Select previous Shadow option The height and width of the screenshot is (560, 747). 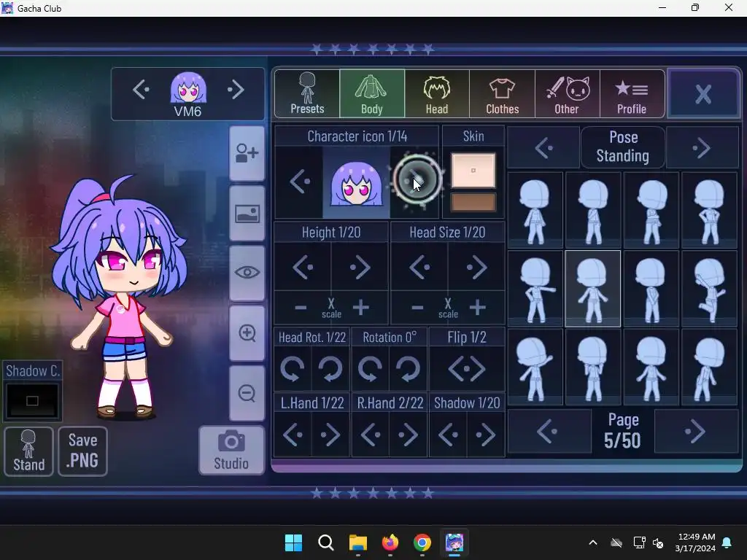click(x=448, y=435)
